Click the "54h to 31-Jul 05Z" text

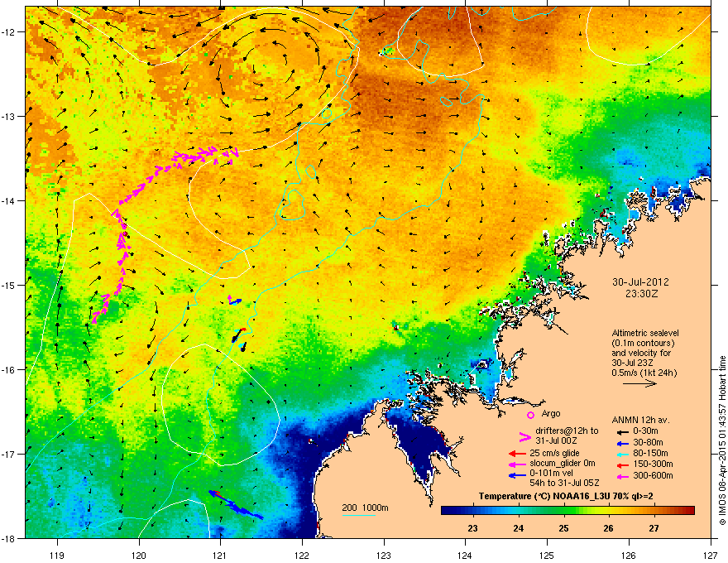tap(564, 483)
